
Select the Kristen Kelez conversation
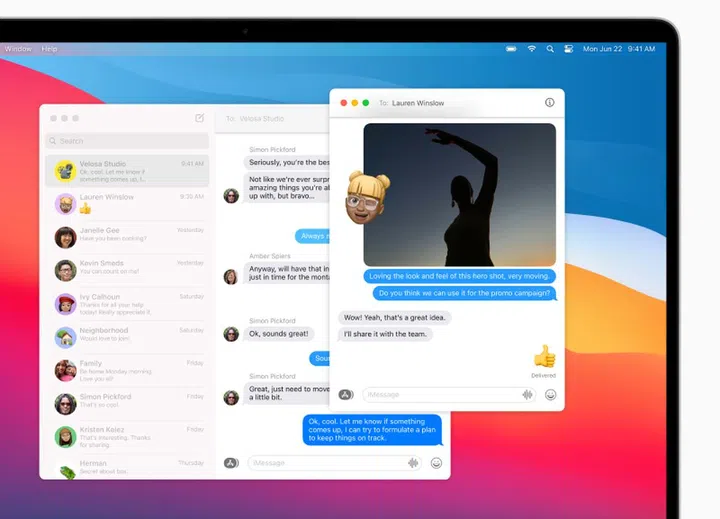(x=127, y=437)
